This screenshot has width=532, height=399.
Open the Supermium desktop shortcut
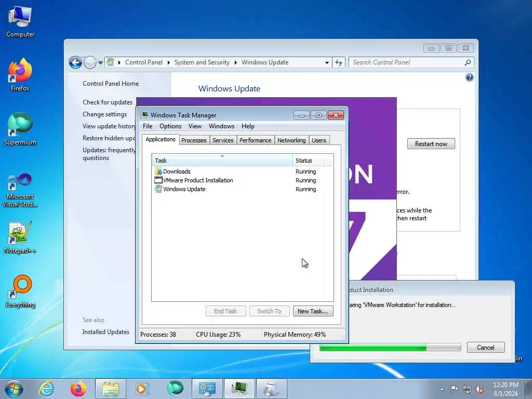(20, 129)
